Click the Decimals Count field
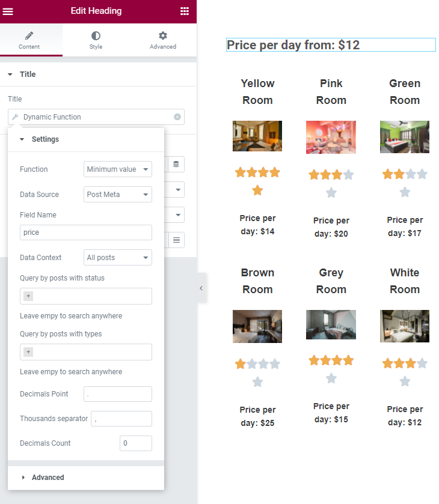The height and width of the screenshot is (504, 439). (x=136, y=443)
